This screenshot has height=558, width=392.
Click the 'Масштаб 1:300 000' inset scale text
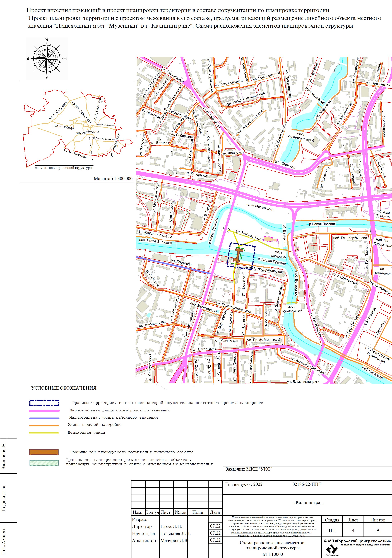point(113,179)
